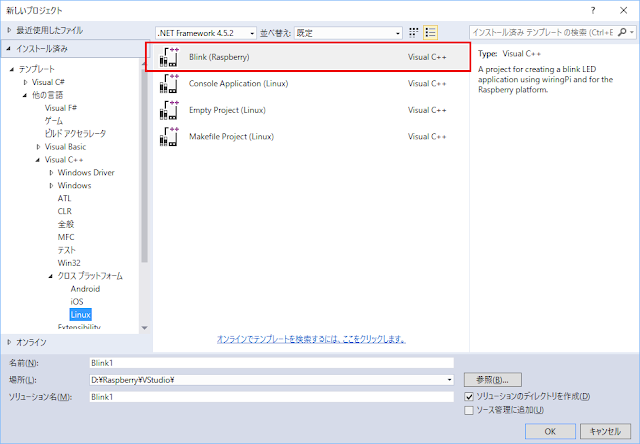Image resolution: width=640 pixels, height=444 pixels.
Task: Click the tree scrollbar down arrow
Action: 144,328
